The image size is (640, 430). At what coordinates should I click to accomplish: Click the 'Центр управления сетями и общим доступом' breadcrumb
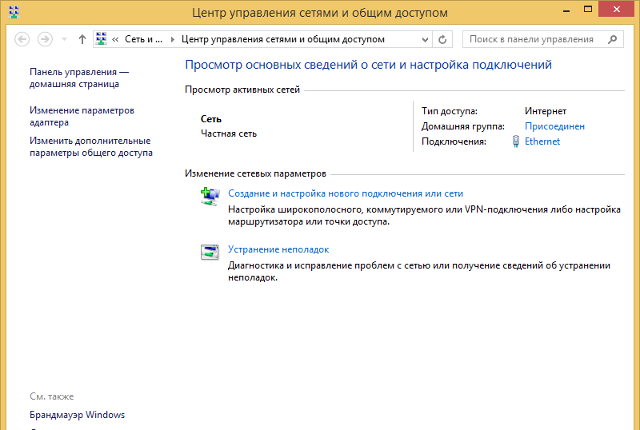(x=283, y=39)
